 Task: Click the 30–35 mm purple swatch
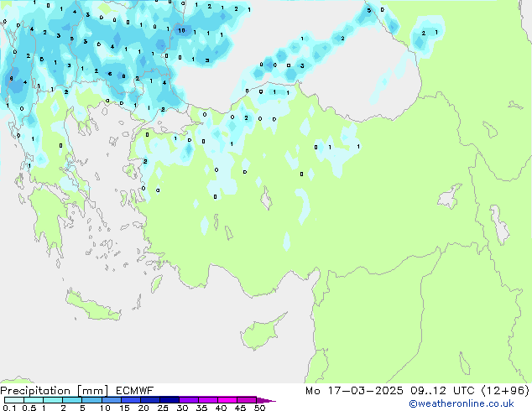[188, 400]
